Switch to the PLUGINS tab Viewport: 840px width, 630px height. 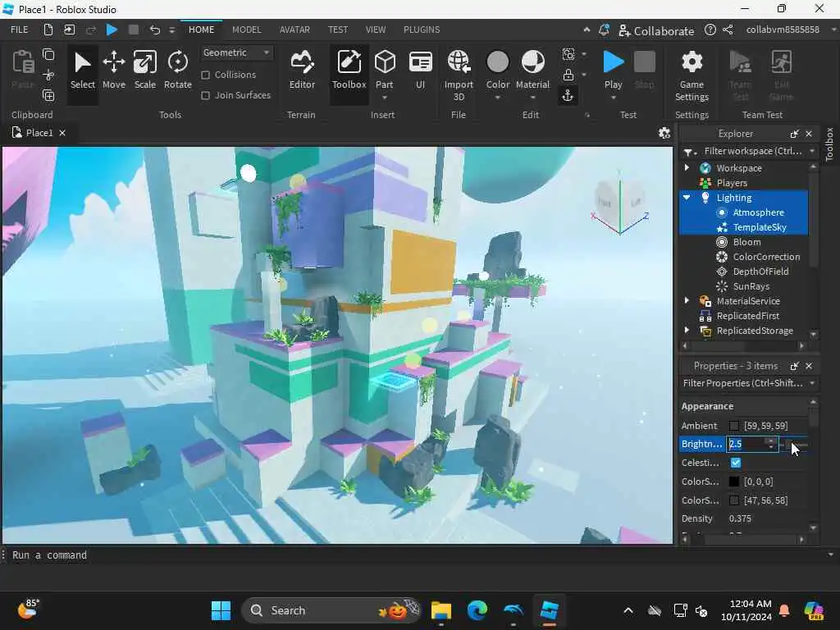[x=422, y=30]
